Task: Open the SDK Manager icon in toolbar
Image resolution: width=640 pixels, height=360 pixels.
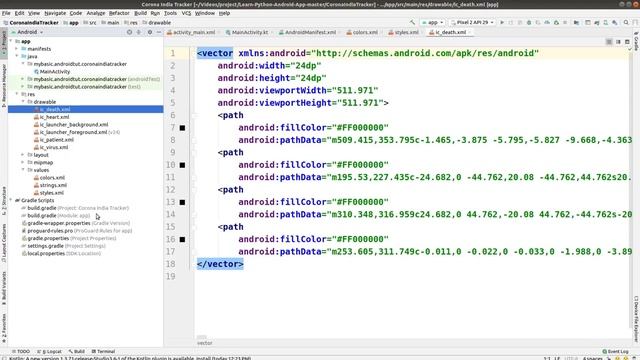Action: coord(615,22)
